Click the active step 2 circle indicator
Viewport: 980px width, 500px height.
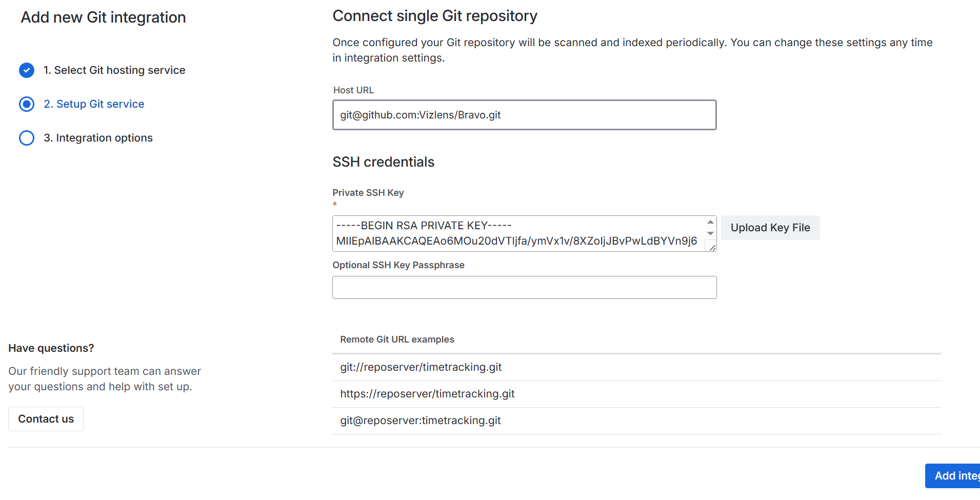point(27,104)
